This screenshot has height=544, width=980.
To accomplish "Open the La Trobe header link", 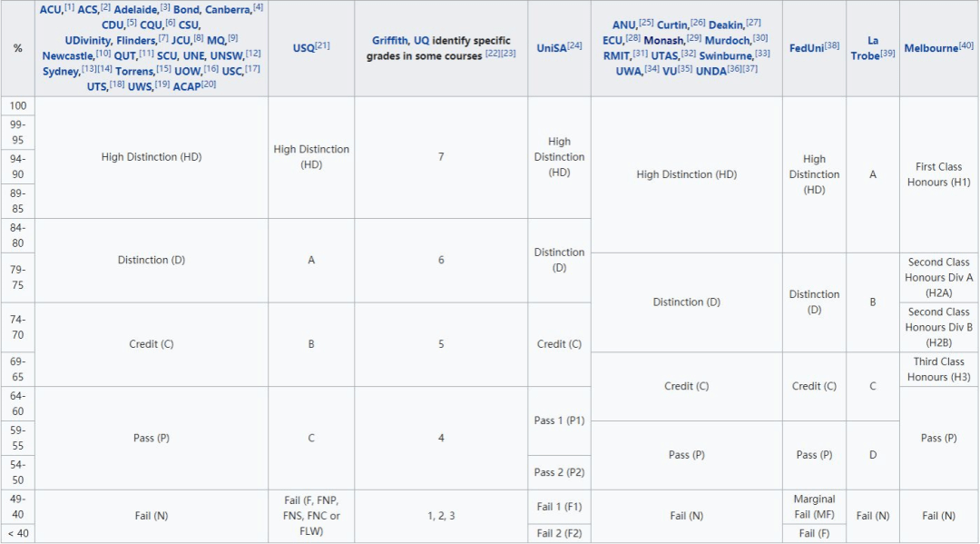I will [866, 48].
